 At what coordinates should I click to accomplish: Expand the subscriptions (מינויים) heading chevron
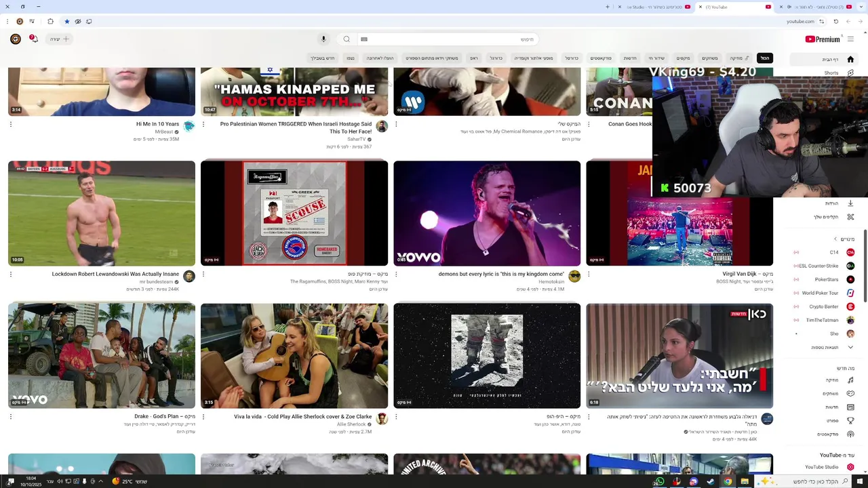click(x=835, y=239)
